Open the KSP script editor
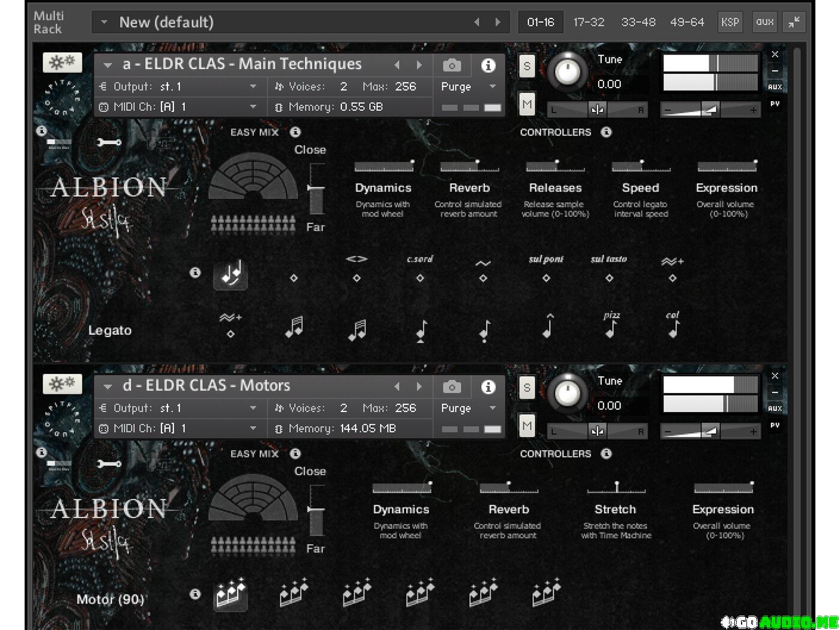 tap(730, 22)
